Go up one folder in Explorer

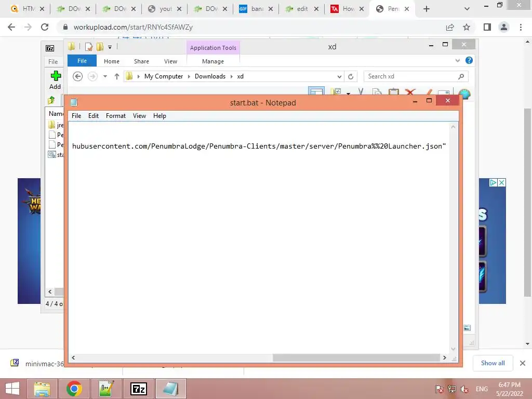(x=117, y=76)
